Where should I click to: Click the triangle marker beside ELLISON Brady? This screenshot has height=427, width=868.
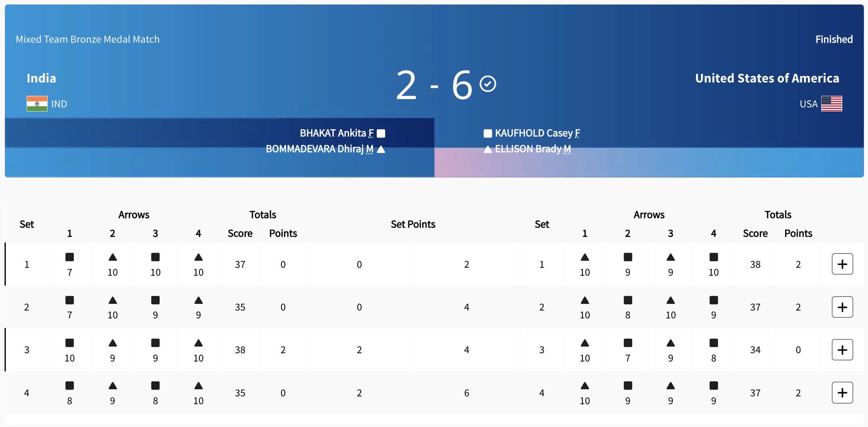point(488,149)
